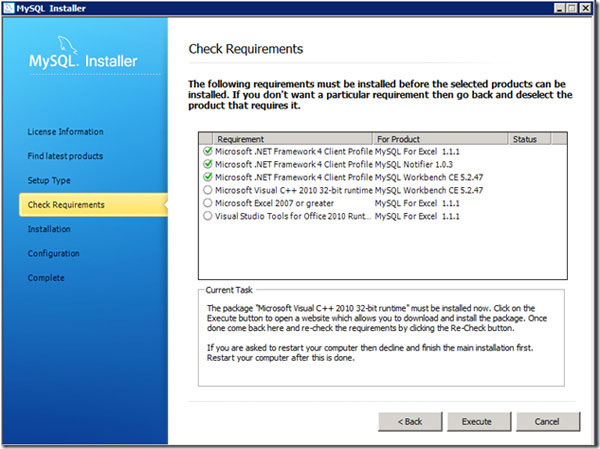Select the Setup Type step
Image resolution: width=600 pixels, height=449 pixels.
point(49,180)
